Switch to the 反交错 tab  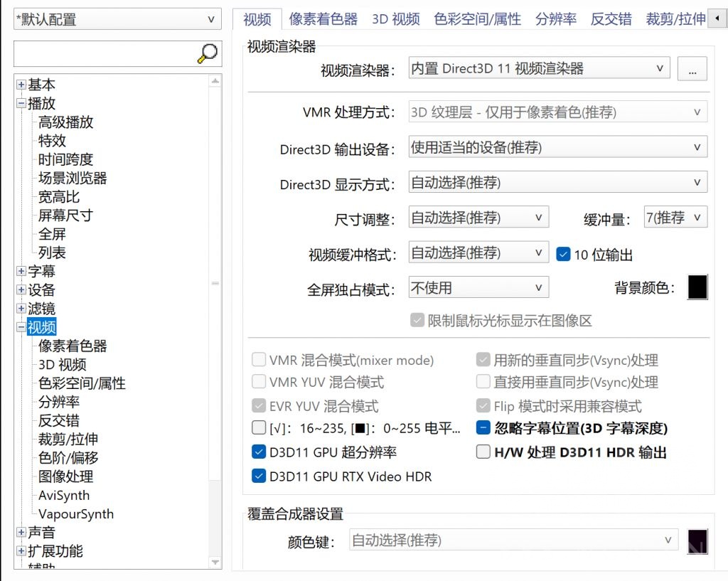[610, 19]
